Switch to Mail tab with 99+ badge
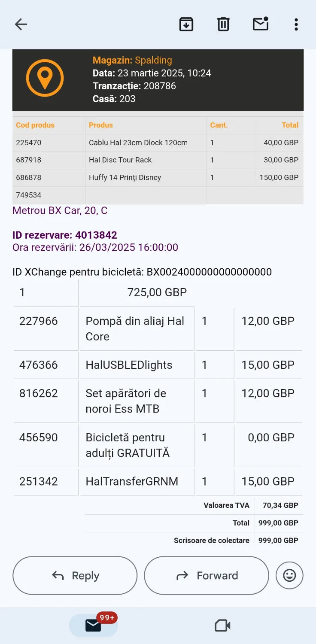 (94, 625)
